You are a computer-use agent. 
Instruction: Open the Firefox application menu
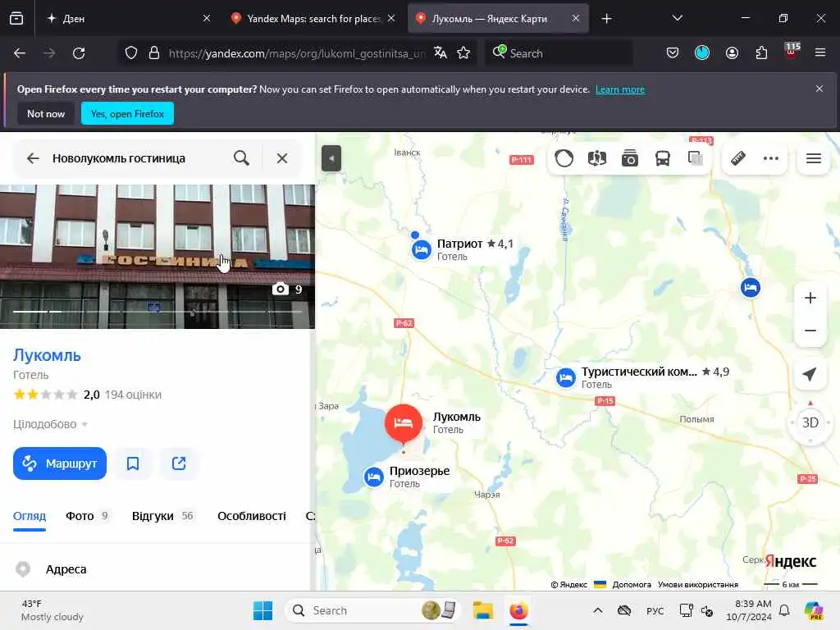click(820, 52)
